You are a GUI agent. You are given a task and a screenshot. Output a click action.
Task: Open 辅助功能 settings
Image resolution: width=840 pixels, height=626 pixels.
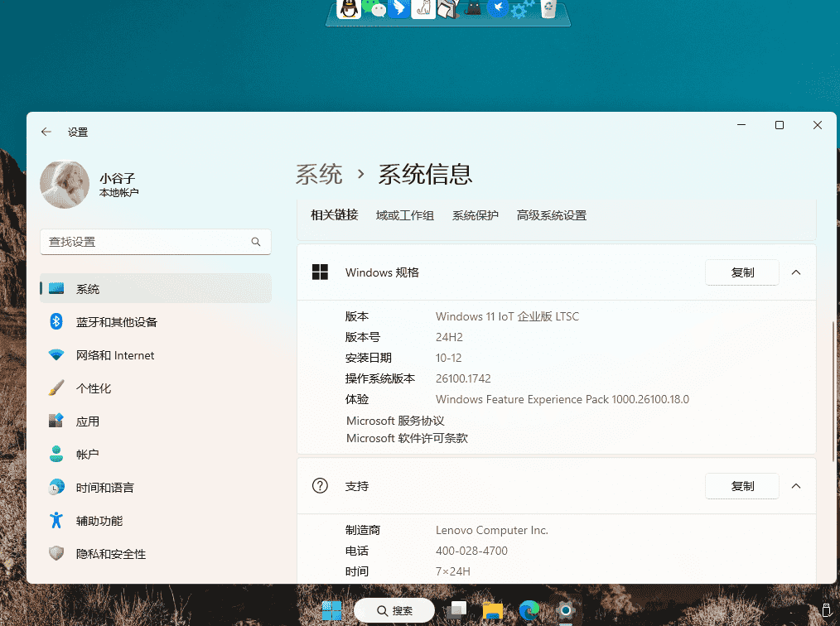[x=156, y=521]
